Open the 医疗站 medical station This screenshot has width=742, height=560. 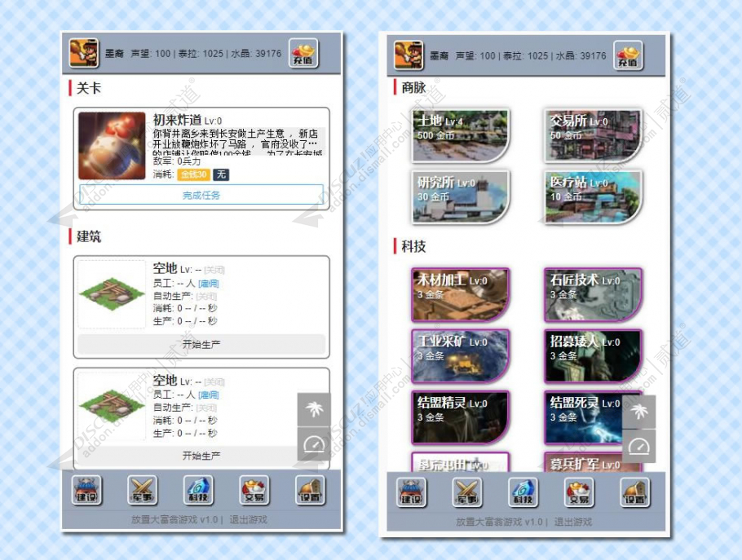coord(591,197)
